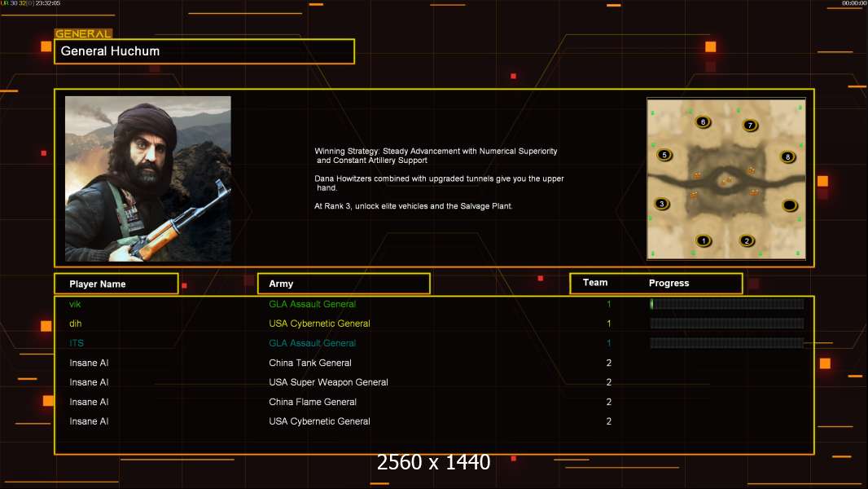Select start position 8 marker
The height and width of the screenshot is (489, 868).
[x=787, y=156]
